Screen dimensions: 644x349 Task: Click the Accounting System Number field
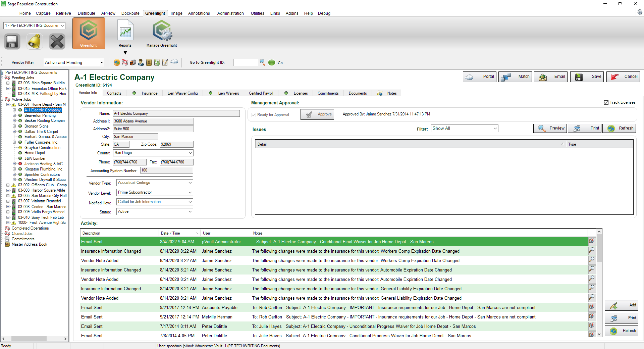(x=167, y=170)
